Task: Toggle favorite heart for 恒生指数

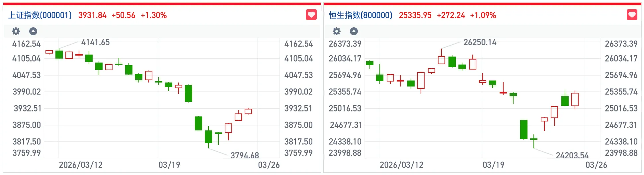Action: [632, 15]
